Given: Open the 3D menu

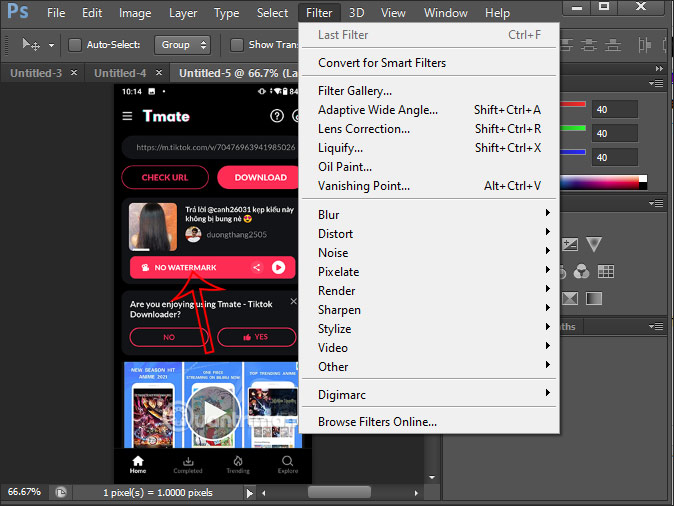Looking at the screenshot, I should click(x=356, y=13).
